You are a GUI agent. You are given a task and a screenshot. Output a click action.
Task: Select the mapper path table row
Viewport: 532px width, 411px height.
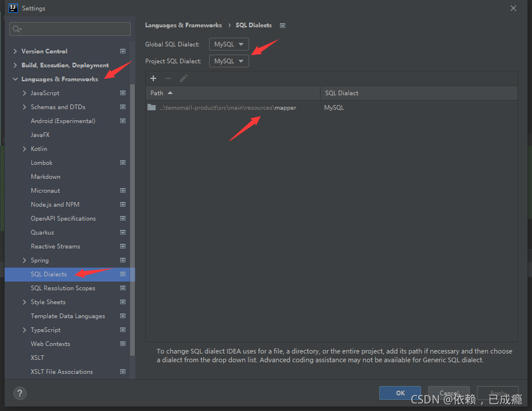(x=332, y=107)
